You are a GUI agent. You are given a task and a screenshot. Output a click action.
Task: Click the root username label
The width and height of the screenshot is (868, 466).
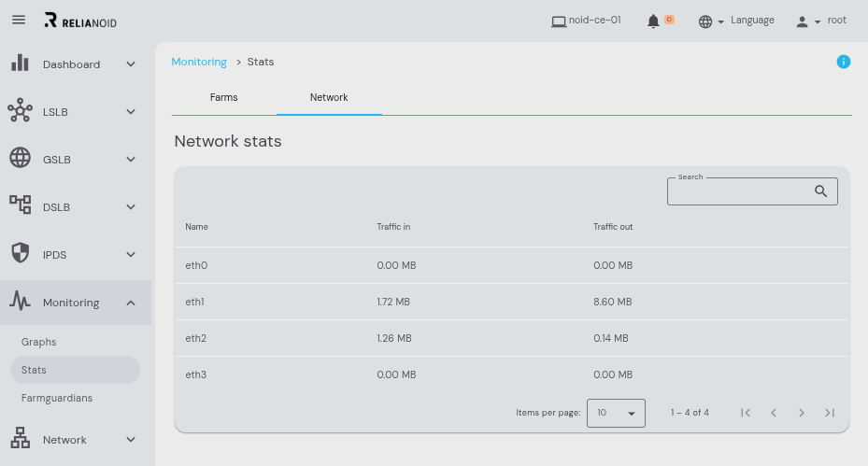click(836, 20)
